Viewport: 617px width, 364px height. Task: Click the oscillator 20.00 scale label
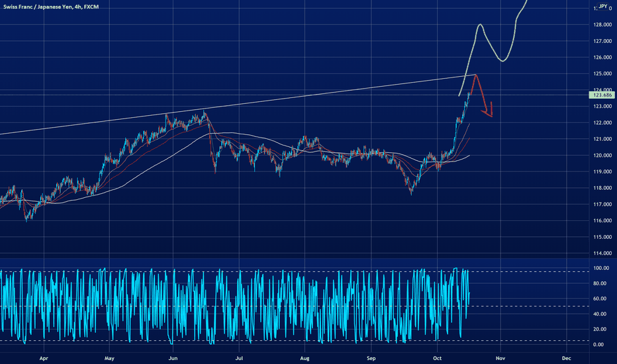(601, 330)
